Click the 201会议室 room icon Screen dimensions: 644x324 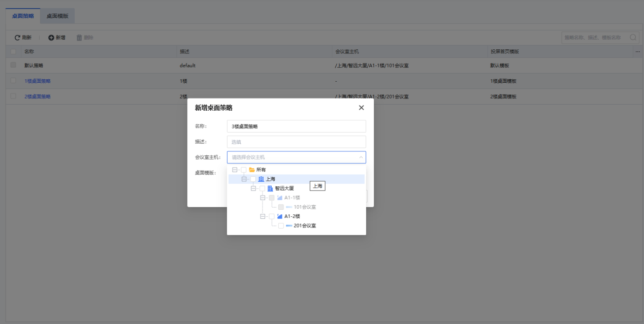point(289,225)
